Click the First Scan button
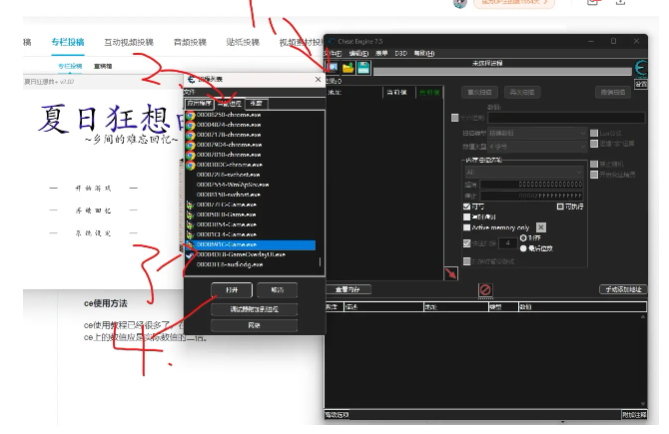 (x=480, y=92)
